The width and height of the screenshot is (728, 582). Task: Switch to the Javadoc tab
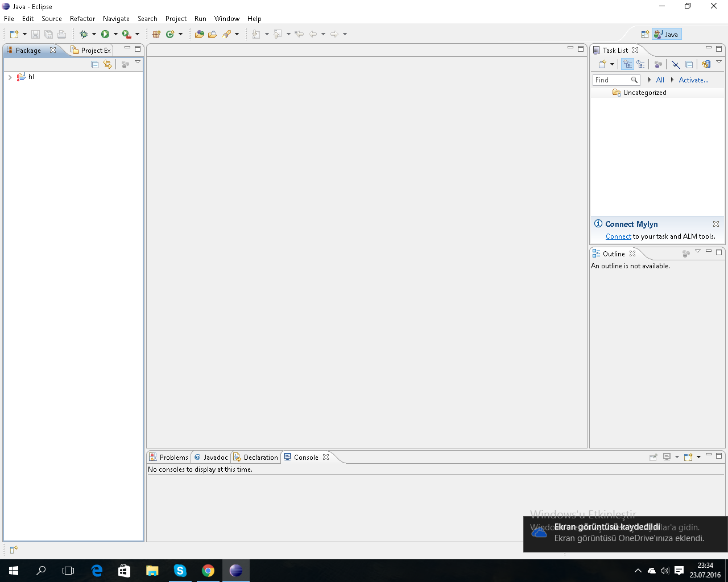point(211,457)
